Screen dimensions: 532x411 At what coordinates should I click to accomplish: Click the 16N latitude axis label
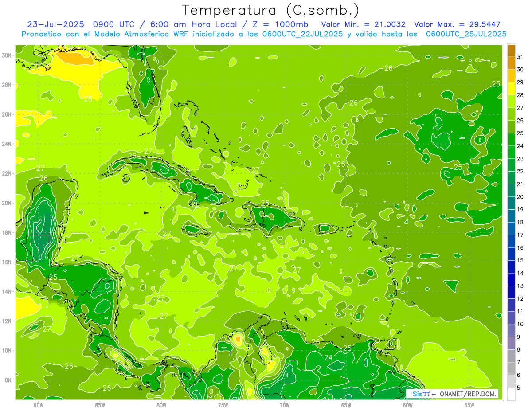click(7, 262)
